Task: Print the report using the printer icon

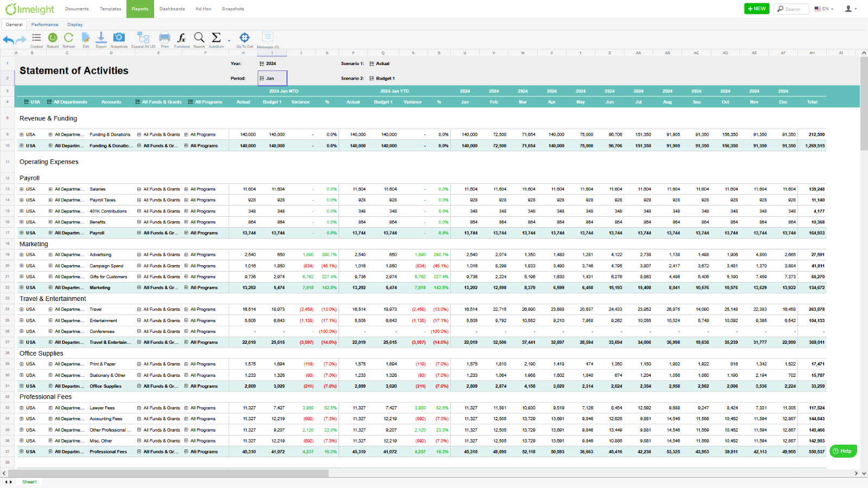Action: [x=164, y=40]
